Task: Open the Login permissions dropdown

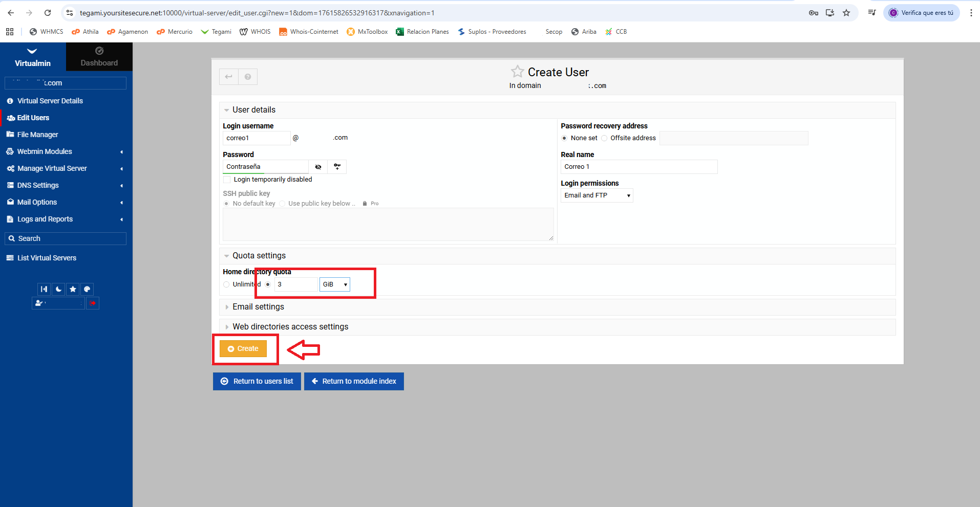Action: click(x=596, y=195)
